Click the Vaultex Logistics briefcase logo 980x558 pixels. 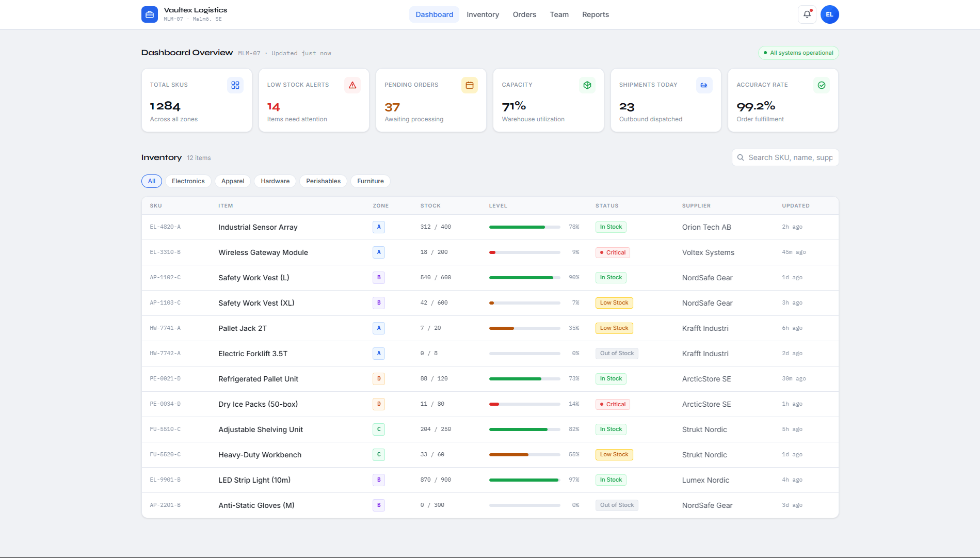149,14
